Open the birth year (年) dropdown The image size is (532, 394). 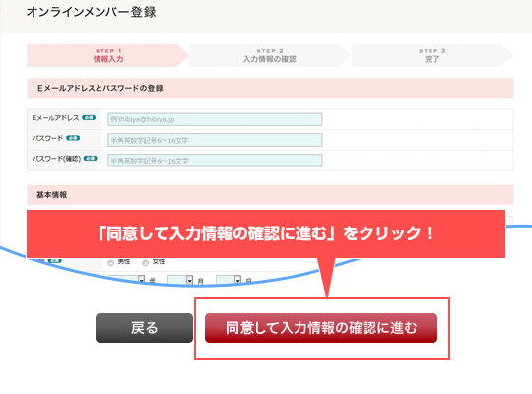[x=126, y=280]
